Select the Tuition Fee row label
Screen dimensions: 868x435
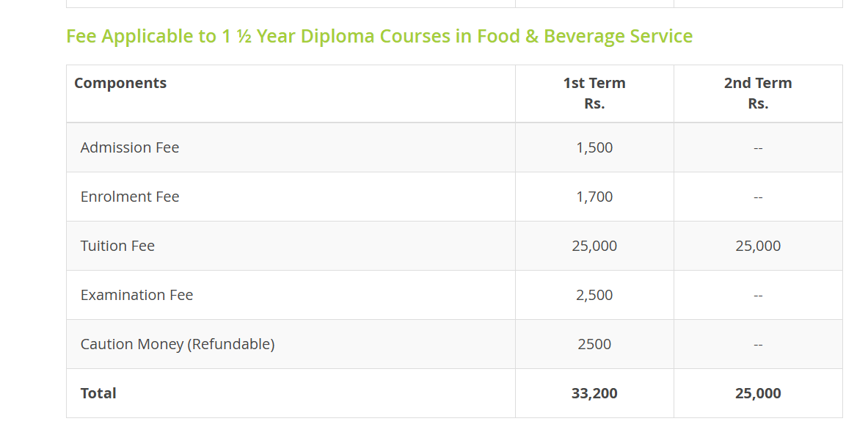click(117, 246)
